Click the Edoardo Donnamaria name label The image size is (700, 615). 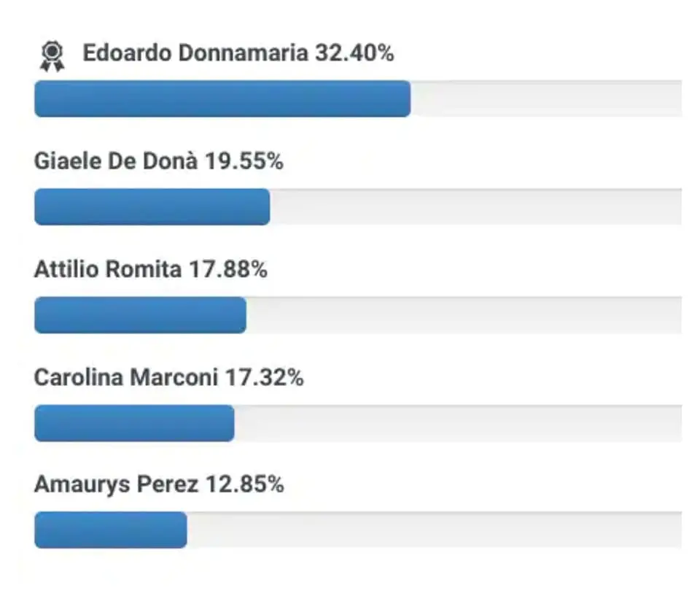(195, 53)
